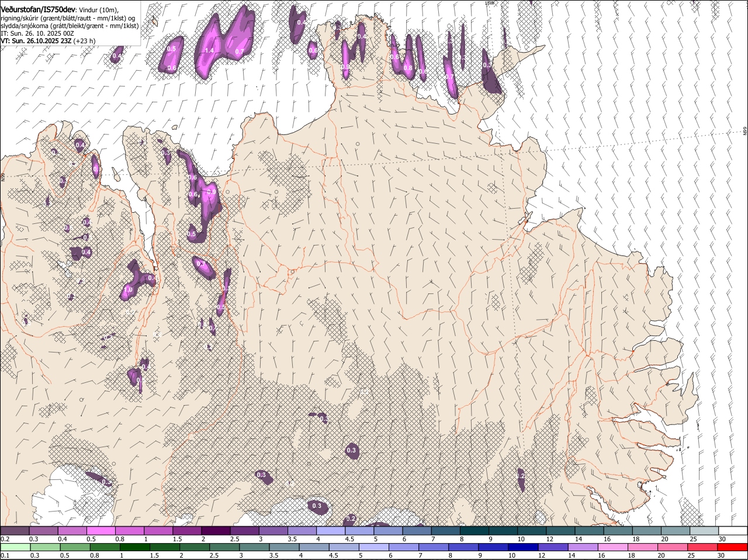Pick the bright red 30 swatch in the bottom scale
This screenshot has width=748, height=560.
pyautogui.click(x=732, y=547)
